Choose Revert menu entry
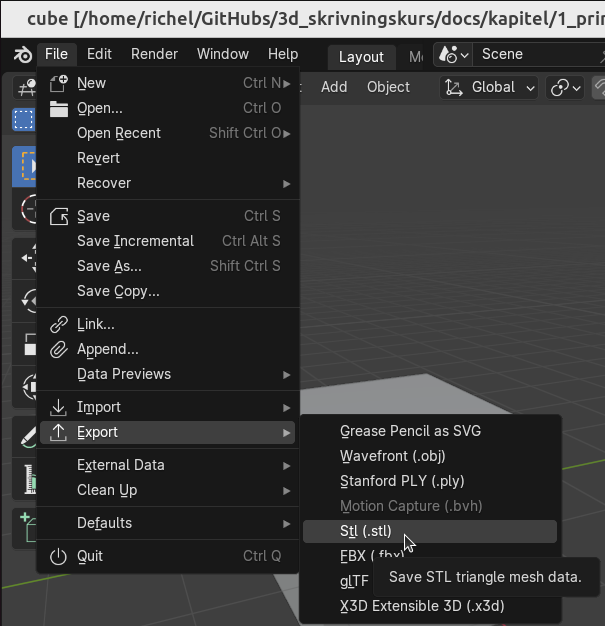Viewport: 605px width, 626px height. (168, 158)
